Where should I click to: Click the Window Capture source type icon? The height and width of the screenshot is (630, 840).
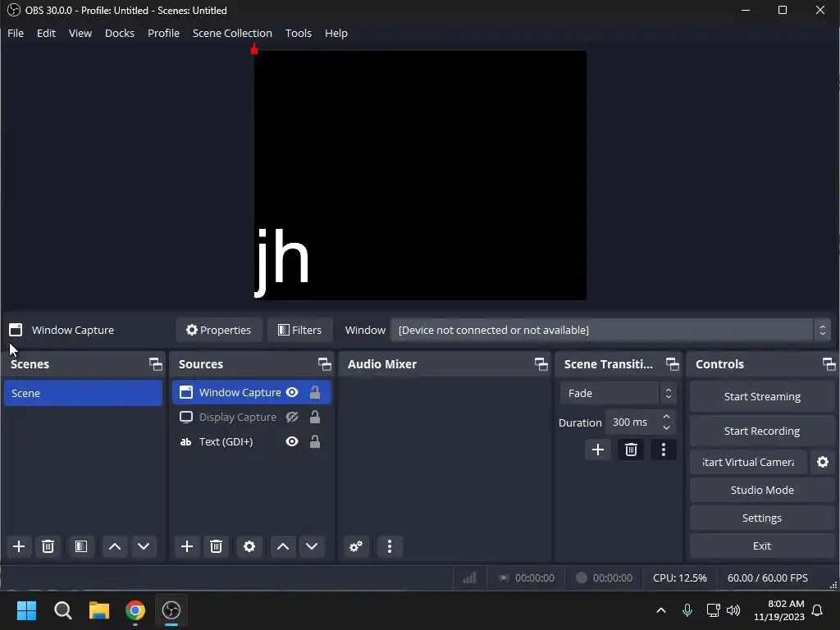pos(186,392)
